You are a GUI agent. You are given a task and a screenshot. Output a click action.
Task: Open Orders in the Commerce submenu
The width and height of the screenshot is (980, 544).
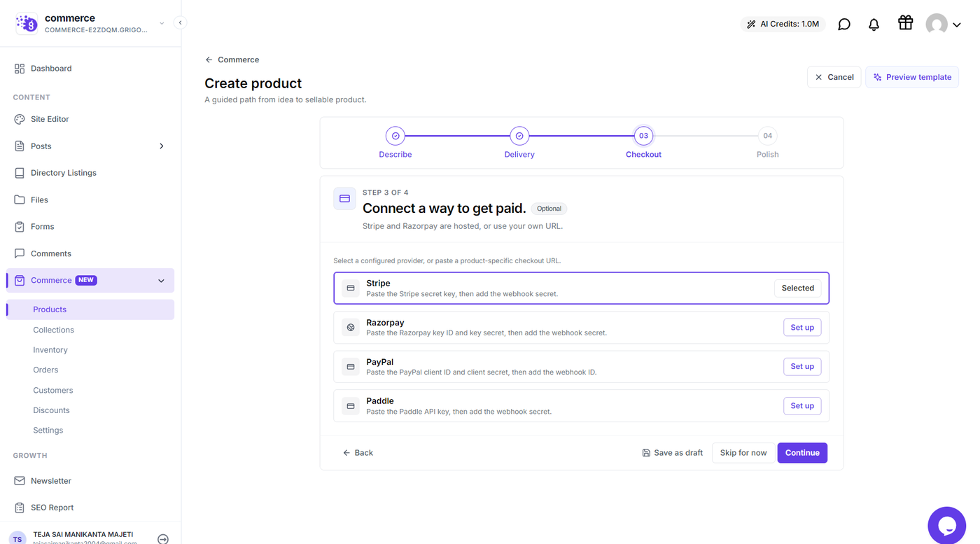(x=45, y=370)
